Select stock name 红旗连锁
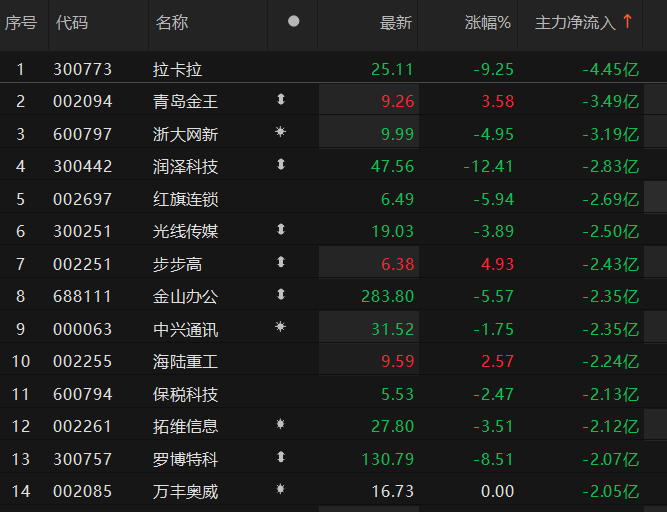 (185, 199)
